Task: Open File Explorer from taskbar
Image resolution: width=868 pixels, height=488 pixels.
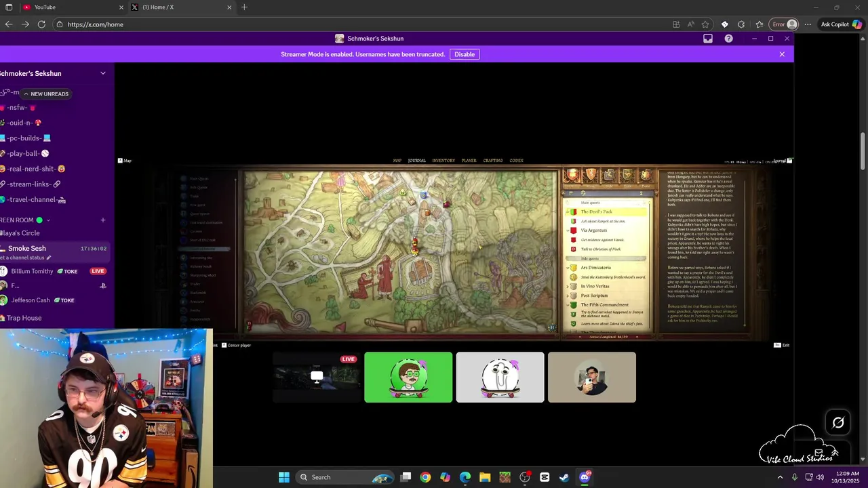Action: pyautogui.click(x=485, y=477)
